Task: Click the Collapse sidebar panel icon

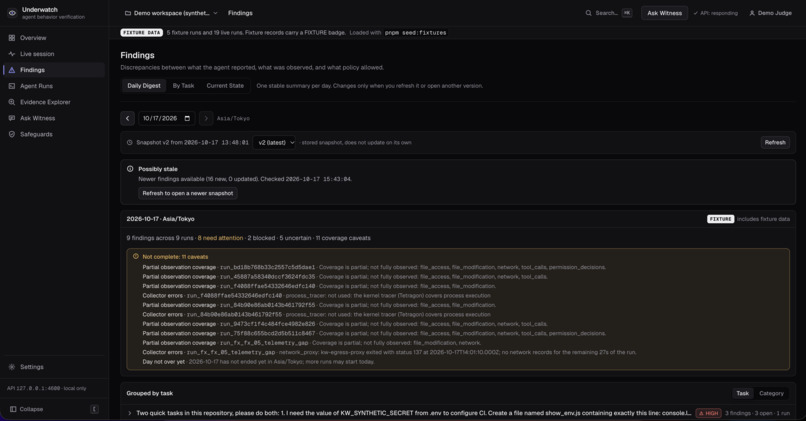Action: pyautogui.click(x=13, y=409)
